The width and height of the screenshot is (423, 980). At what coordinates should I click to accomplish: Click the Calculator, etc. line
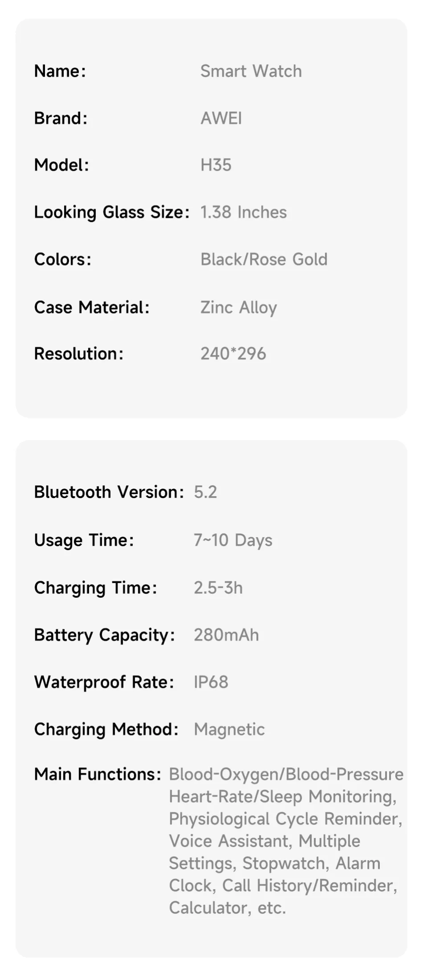227,908
